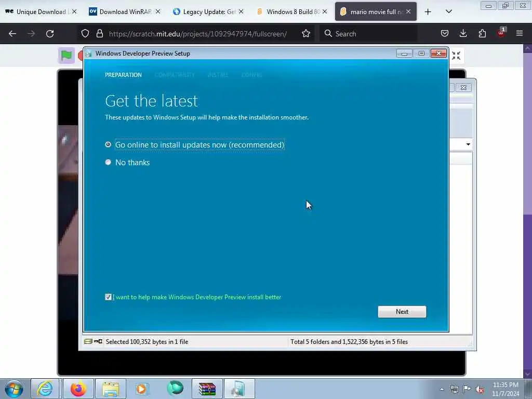Open a new browser tab with plus

tap(428, 12)
